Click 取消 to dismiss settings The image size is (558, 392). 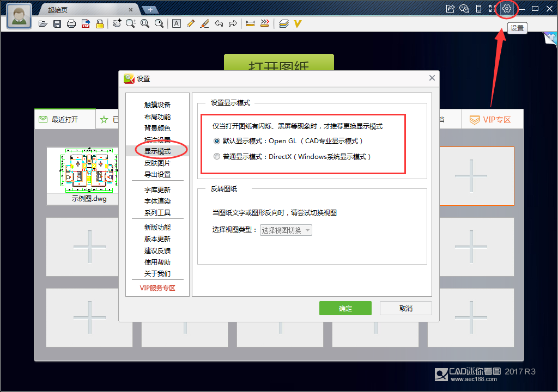point(405,308)
